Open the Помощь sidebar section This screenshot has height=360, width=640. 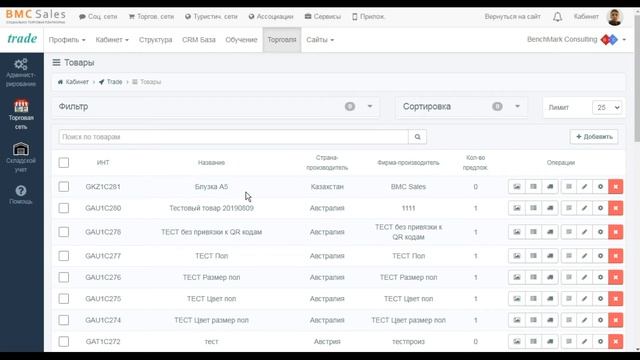point(21,195)
